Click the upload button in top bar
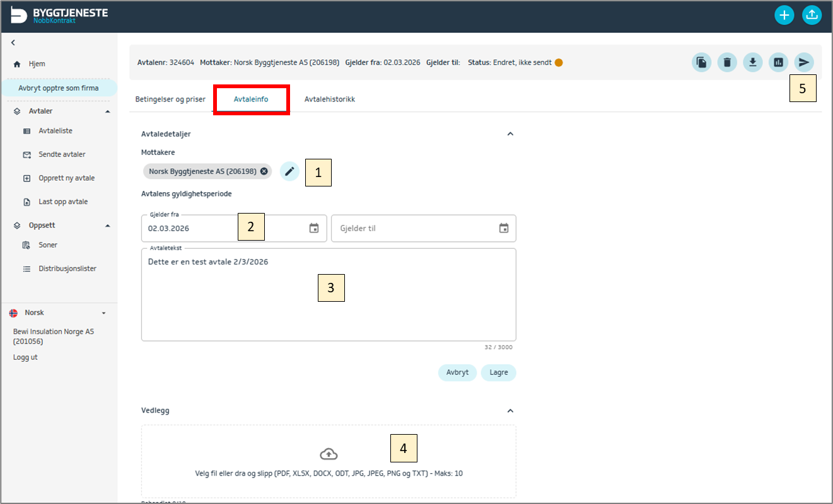This screenshot has width=833, height=504. pyautogui.click(x=812, y=16)
